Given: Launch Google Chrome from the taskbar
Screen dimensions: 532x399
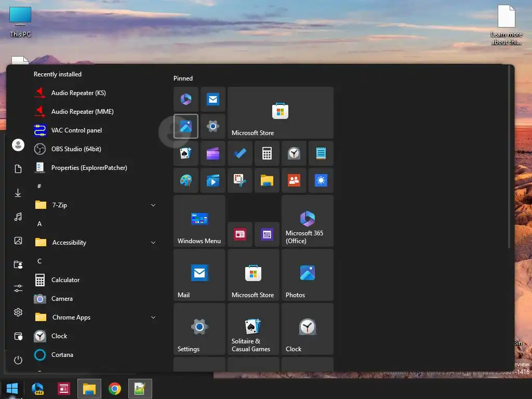Looking at the screenshot, I should [x=115, y=389].
